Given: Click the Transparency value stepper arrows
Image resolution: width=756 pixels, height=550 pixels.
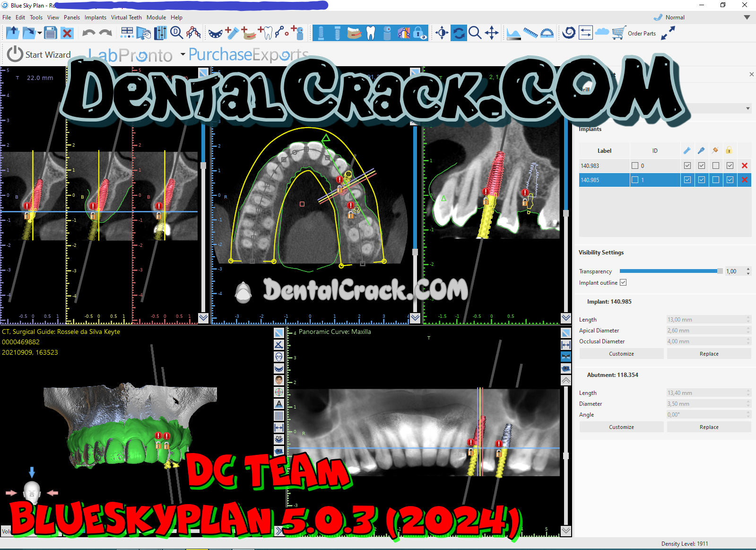Looking at the screenshot, I should 748,271.
